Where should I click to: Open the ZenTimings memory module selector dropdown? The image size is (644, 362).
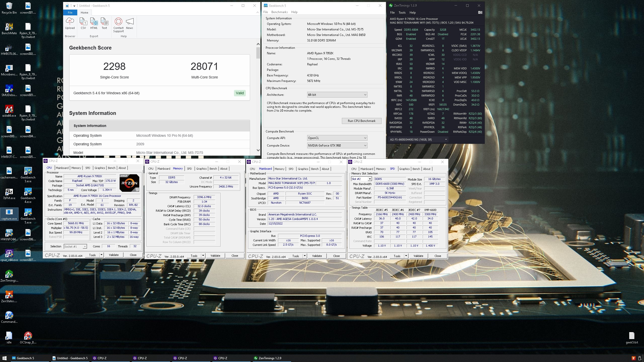click(x=418, y=140)
